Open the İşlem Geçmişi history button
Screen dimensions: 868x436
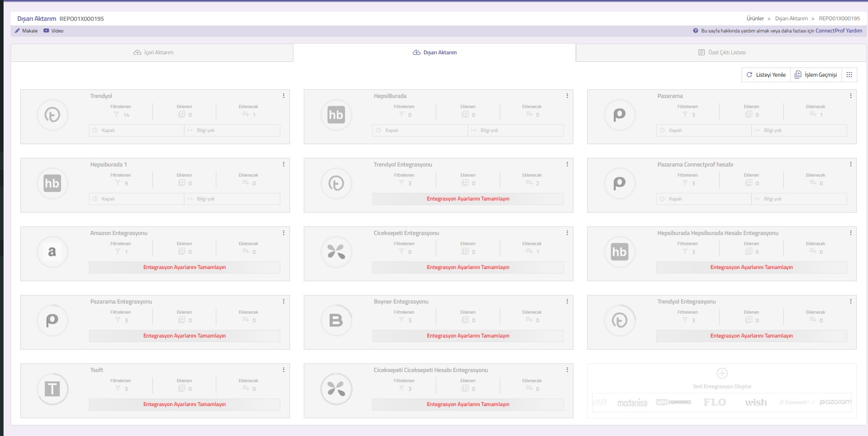pos(816,75)
